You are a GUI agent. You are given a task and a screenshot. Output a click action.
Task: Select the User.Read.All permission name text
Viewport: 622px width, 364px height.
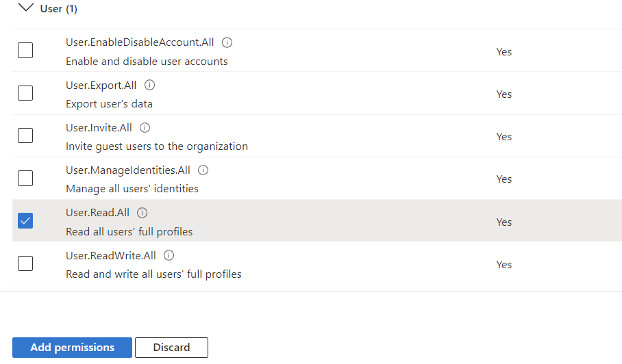[97, 213]
